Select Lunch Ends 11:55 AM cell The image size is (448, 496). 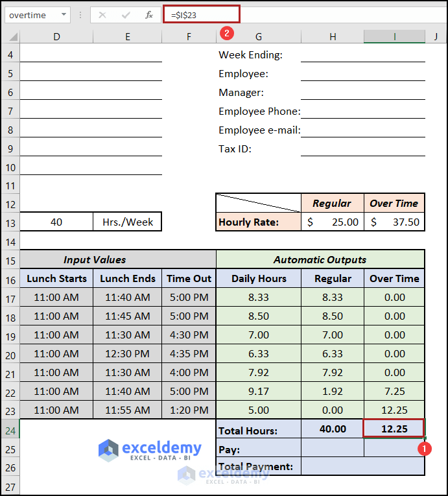[x=128, y=410]
